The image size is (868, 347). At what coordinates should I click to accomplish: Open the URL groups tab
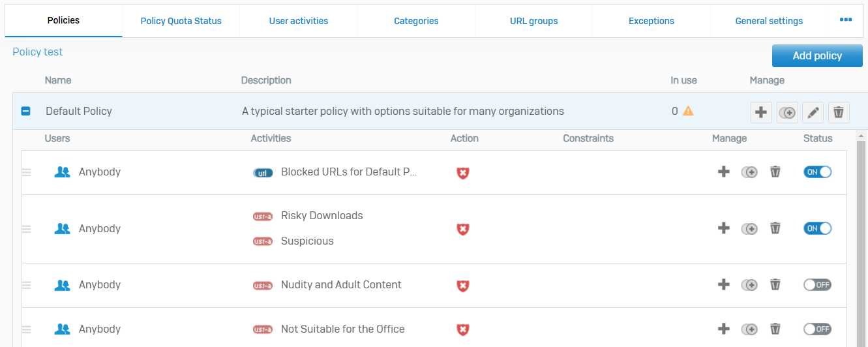tap(533, 21)
